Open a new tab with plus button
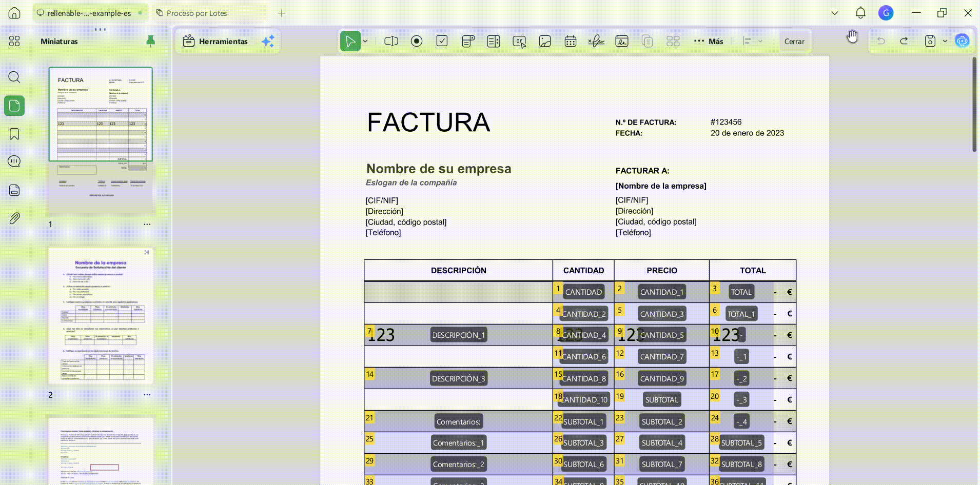 tap(281, 13)
